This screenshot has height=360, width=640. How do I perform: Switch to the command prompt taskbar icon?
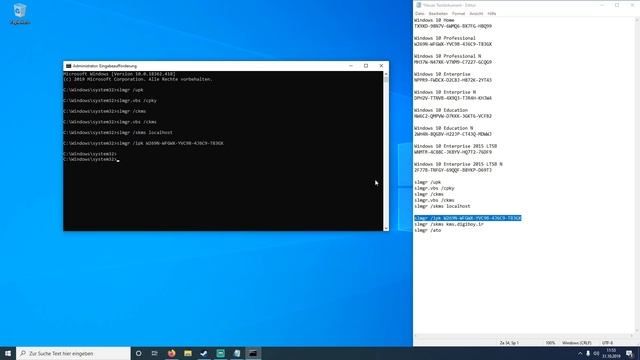click(253, 353)
